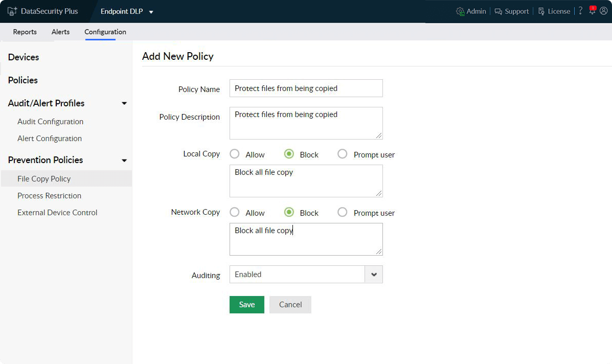Cancel adding the new policy
612x364 pixels.
pyautogui.click(x=290, y=305)
